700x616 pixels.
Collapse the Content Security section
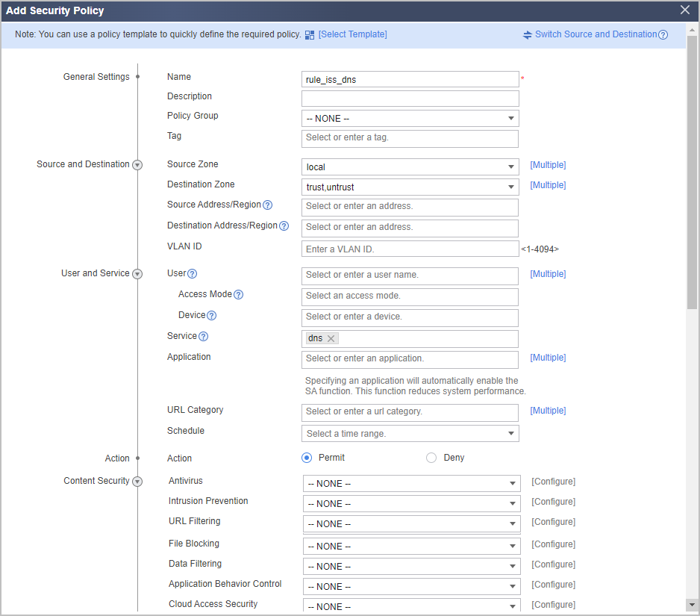click(x=137, y=482)
